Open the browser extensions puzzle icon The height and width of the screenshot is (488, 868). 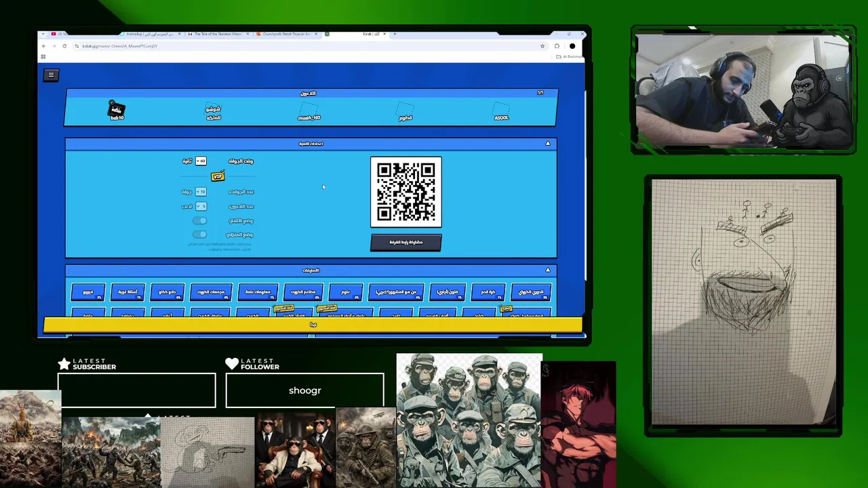pos(557,46)
